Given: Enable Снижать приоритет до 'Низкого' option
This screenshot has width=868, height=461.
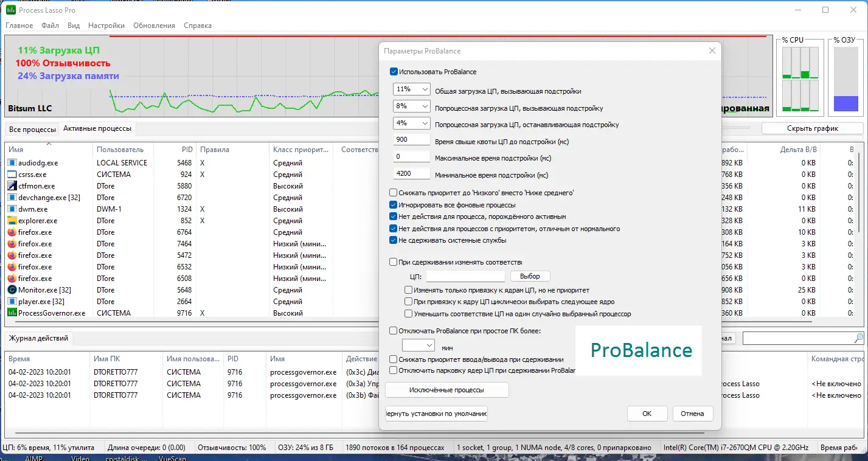Looking at the screenshot, I should [x=393, y=193].
